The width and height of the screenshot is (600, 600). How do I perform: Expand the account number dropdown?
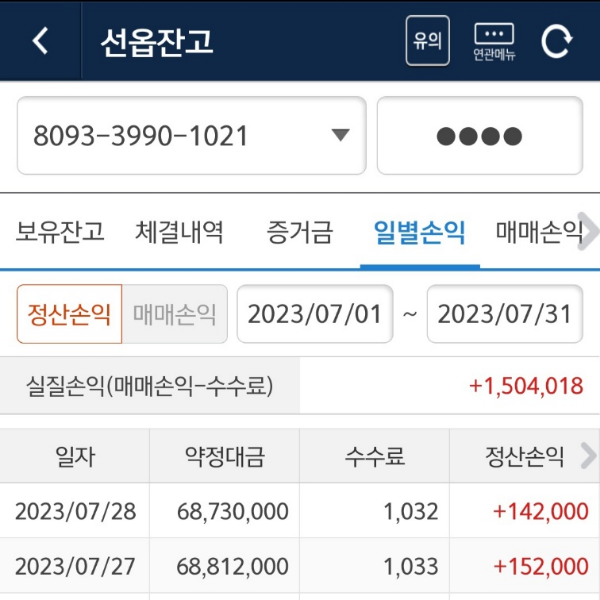[x=340, y=136]
